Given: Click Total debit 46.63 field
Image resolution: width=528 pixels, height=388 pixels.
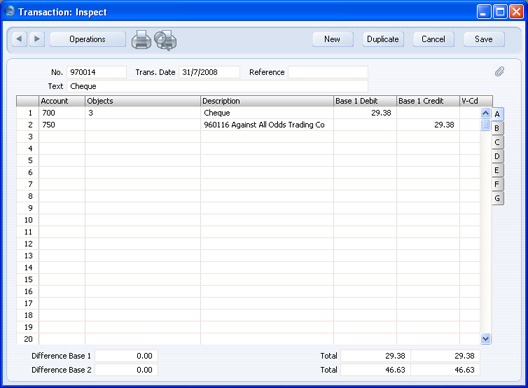Looking at the screenshot, I should 375,370.
